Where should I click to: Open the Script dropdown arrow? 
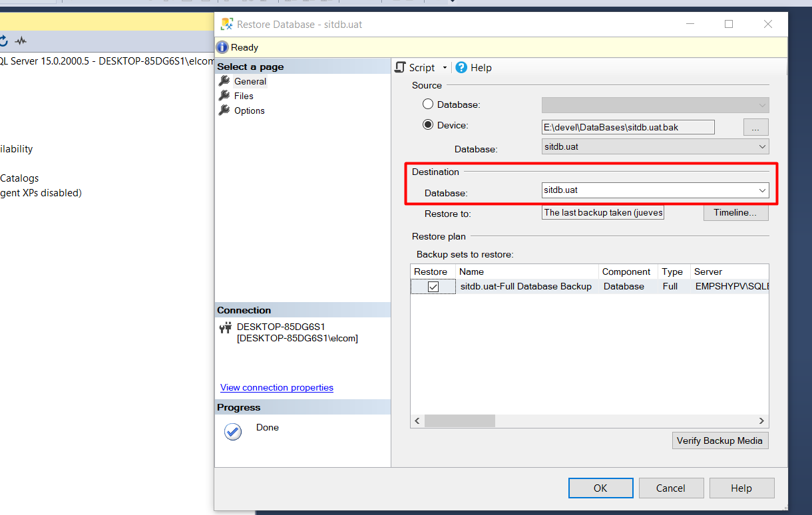(x=445, y=68)
